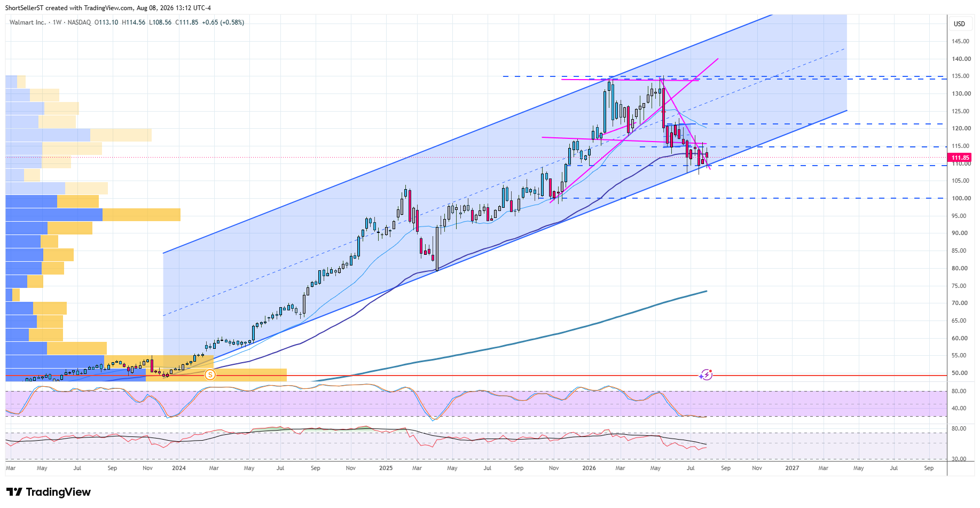Select the red 111.85 current price tag

tap(960, 158)
